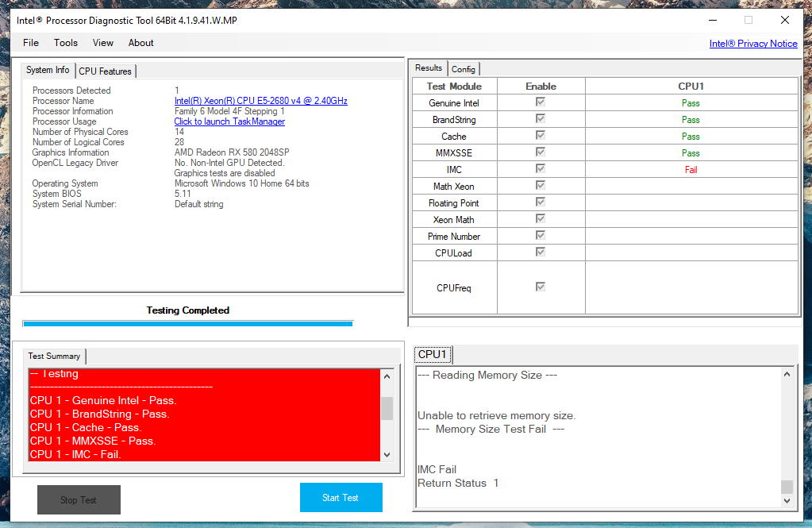Image resolution: width=812 pixels, height=528 pixels.
Task: Open the View menu
Action: [x=103, y=43]
